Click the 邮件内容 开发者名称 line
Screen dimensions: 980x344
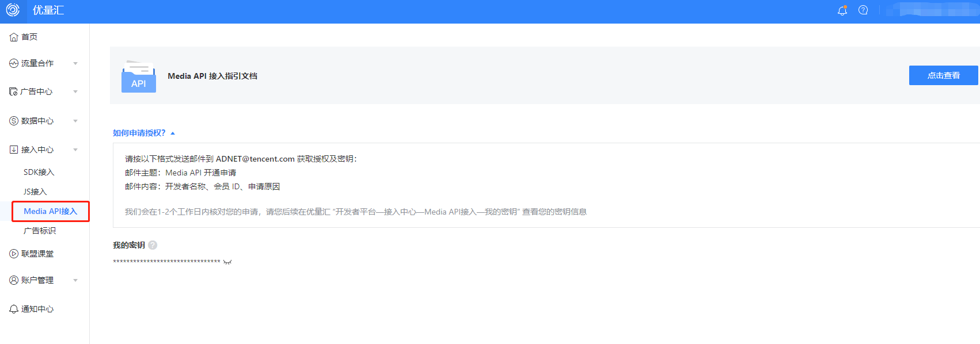pos(202,186)
